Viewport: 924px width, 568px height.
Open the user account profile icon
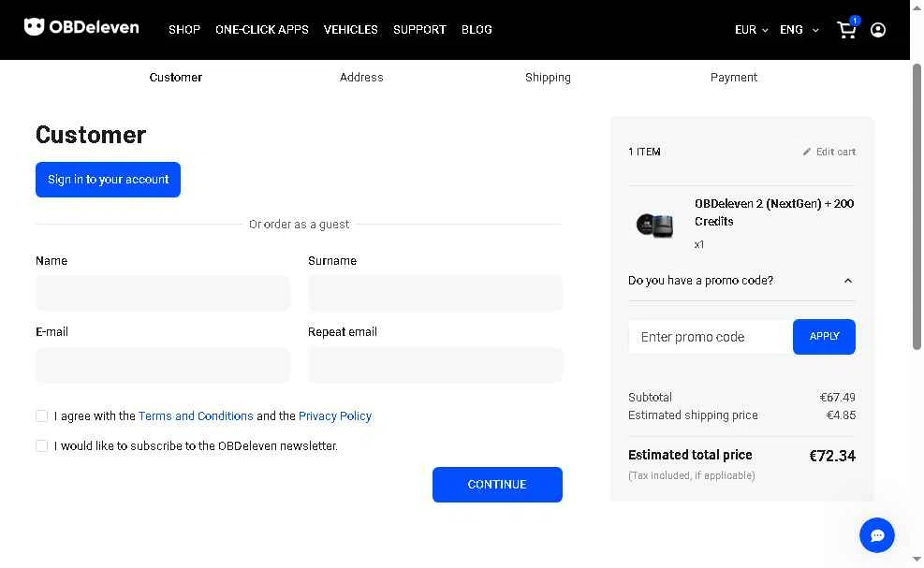pyautogui.click(x=878, y=30)
